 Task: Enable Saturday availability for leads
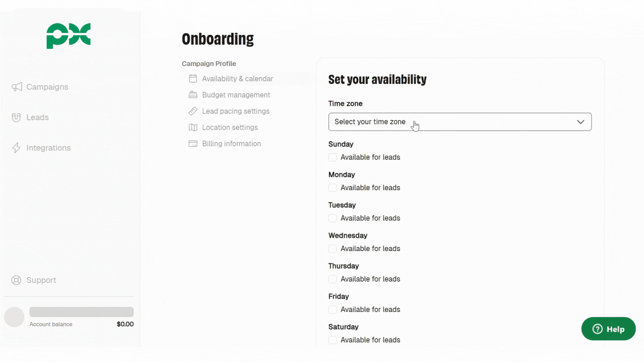click(x=332, y=340)
